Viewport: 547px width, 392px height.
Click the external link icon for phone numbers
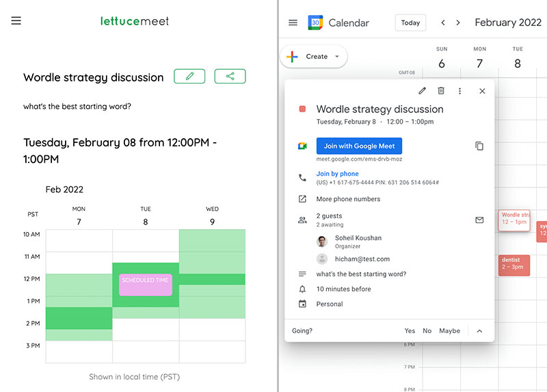coord(302,199)
